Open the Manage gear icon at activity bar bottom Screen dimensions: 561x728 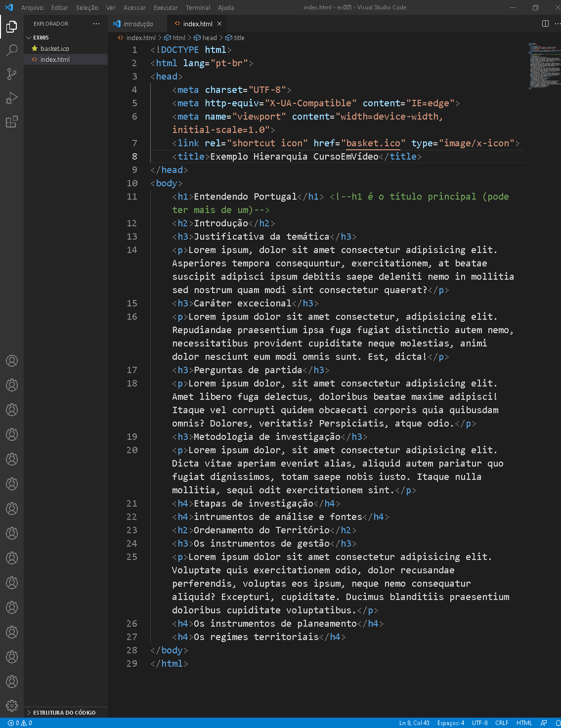[12, 705]
